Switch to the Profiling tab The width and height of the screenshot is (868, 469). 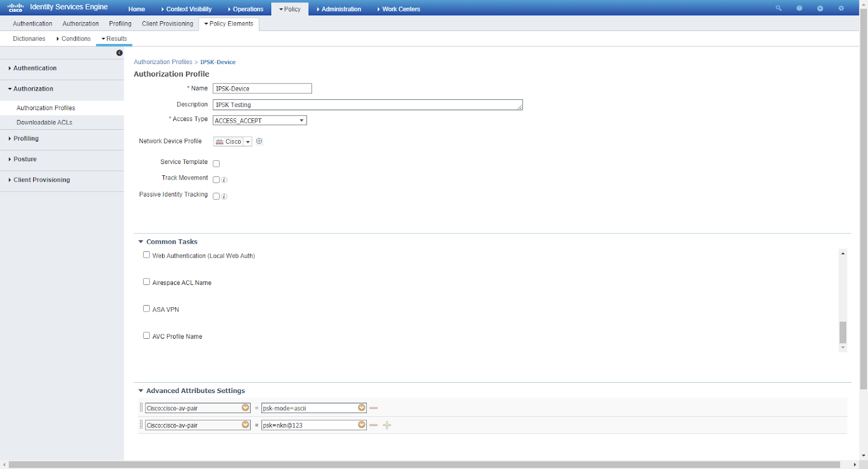coord(120,24)
